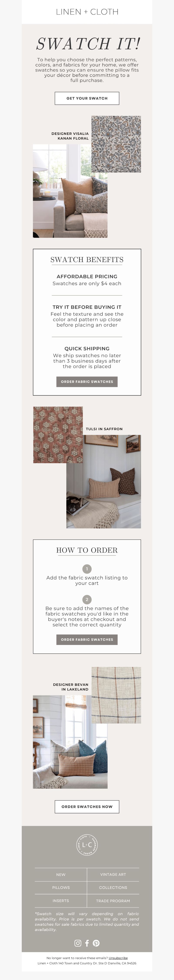The image size is (174, 980).
Task: Click Order Fabric Swatches under How To Order
Action: [x=87, y=639]
